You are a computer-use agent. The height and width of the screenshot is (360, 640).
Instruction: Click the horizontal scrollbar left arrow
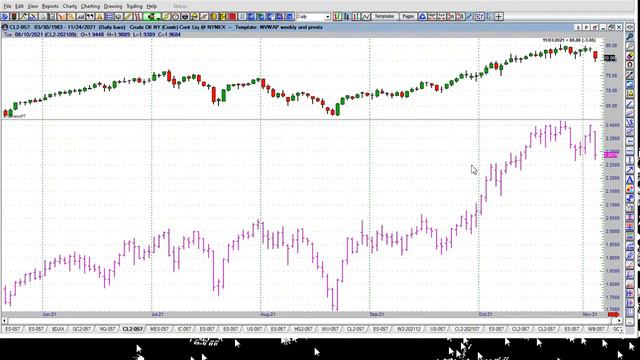(4, 321)
